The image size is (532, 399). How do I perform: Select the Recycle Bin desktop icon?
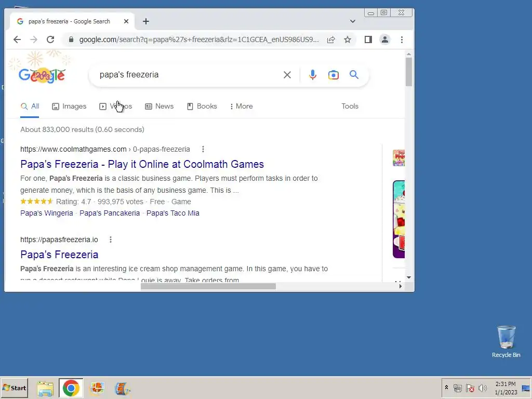[506, 342]
